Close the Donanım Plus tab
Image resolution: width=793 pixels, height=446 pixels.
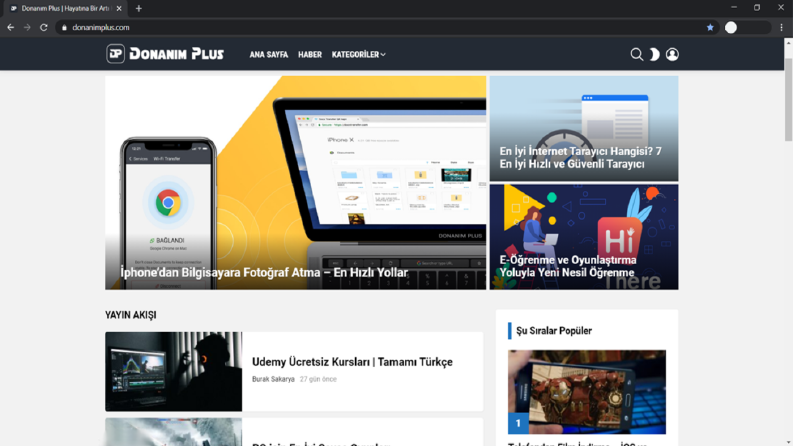[119, 8]
